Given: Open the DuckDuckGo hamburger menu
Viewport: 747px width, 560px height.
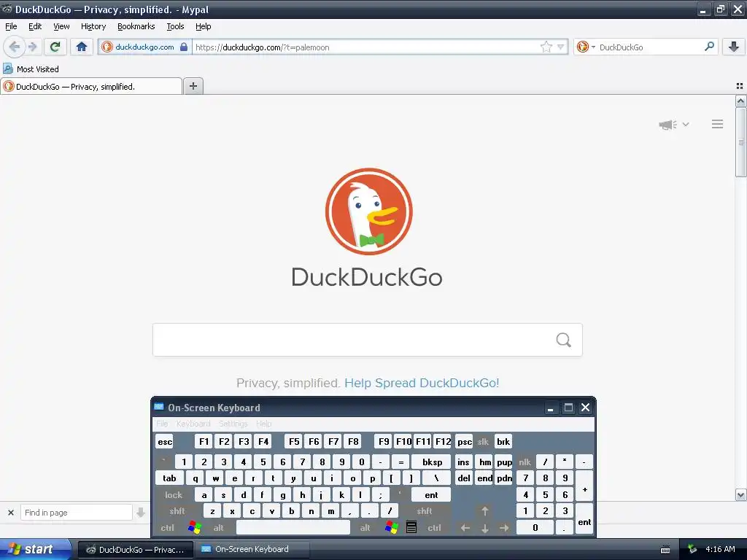Looking at the screenshot, I should (718, 124).
